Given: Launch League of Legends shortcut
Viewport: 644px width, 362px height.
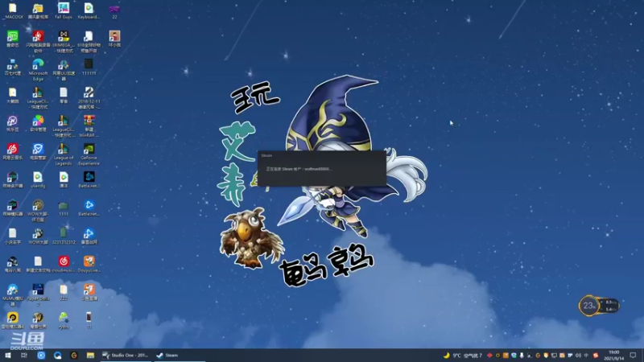Looking at the screenshot, I should coord(64,154).
